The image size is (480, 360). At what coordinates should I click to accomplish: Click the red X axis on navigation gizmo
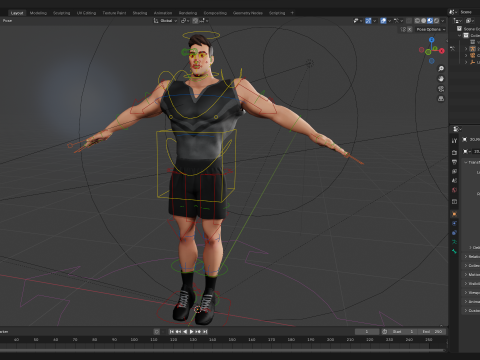tap(442, 51)
